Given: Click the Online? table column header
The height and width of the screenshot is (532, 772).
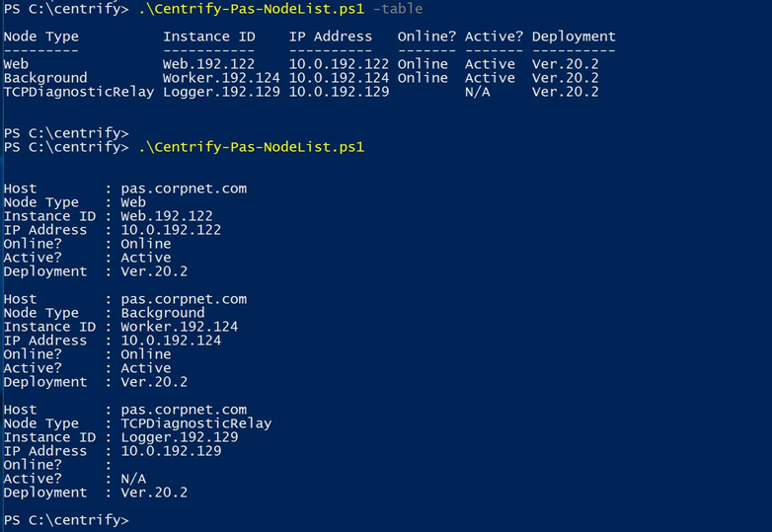Looking at the screenshot, I should pos(426,37).
